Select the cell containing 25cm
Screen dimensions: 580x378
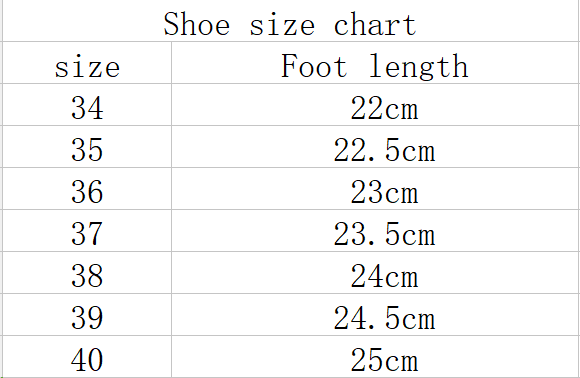[x=375, y=357]
